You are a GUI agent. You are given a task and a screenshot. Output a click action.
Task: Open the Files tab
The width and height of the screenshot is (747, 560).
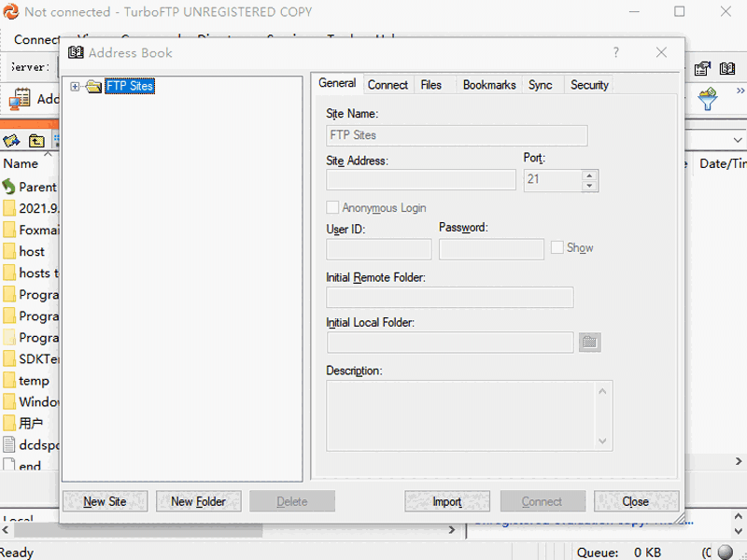431,85
